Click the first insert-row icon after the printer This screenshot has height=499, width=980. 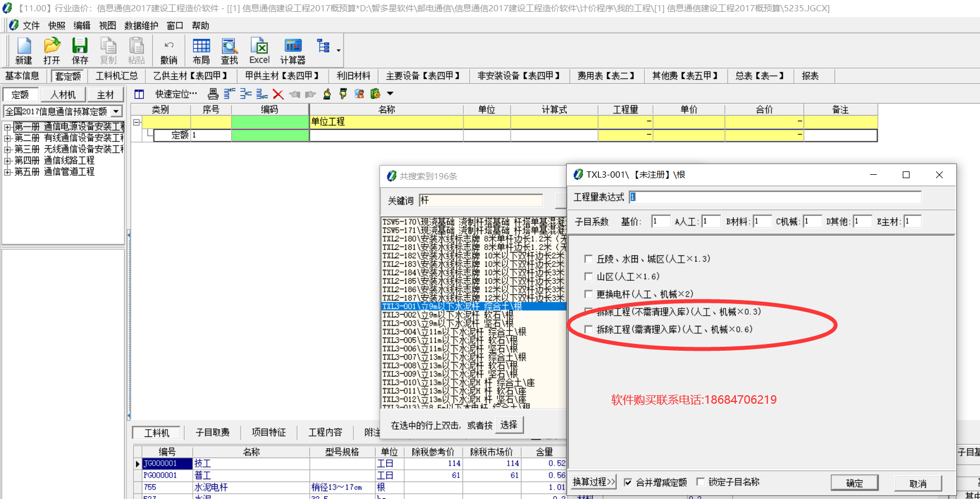click(229, 94)
